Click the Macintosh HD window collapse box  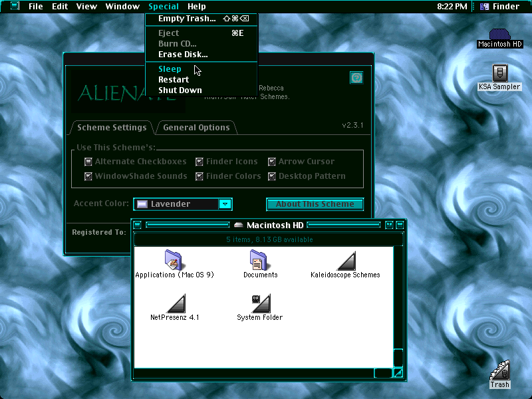click(x=400, y=225)
